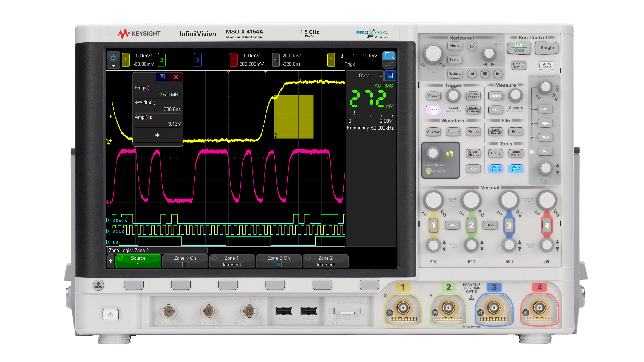The image size is (644, 362).
Task: Push the Clear Display key
Action: pos(473,153)
